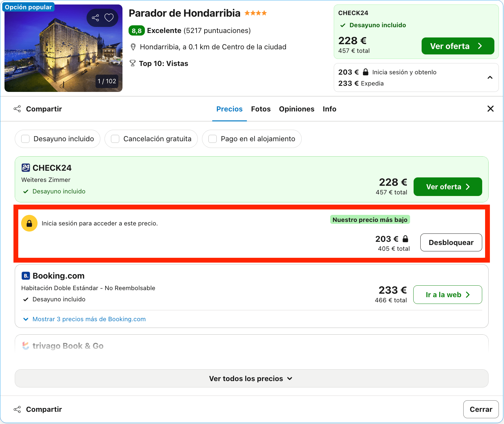Open the Fotos tab
This screenshot has height=424, width=504.
261,109
